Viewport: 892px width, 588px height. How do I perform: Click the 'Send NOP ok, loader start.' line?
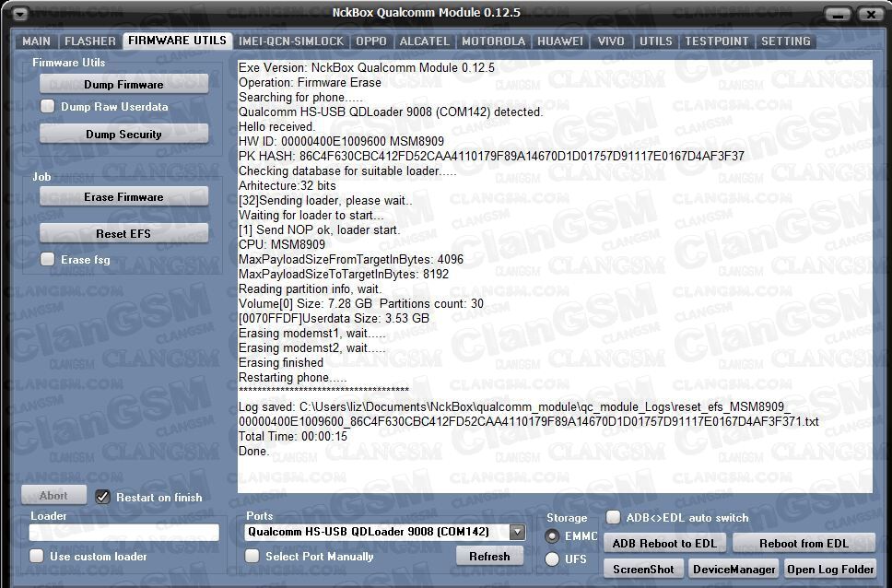pos(319,230)
